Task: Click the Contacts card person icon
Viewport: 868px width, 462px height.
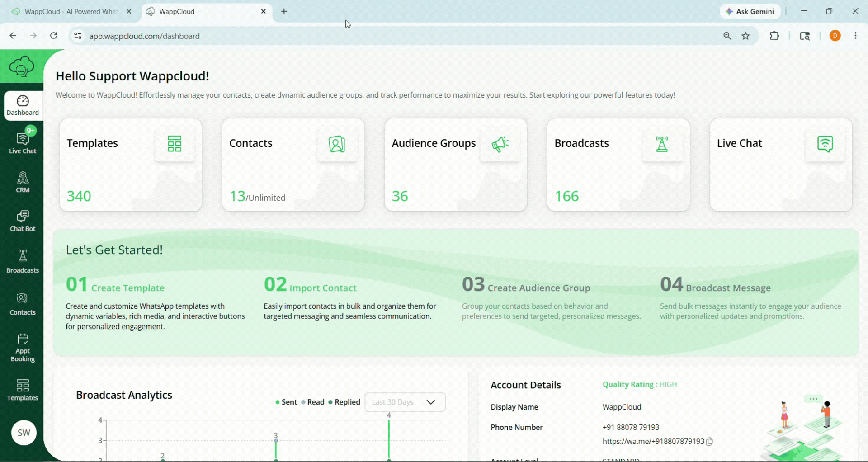Action: [x=337, y=144]
